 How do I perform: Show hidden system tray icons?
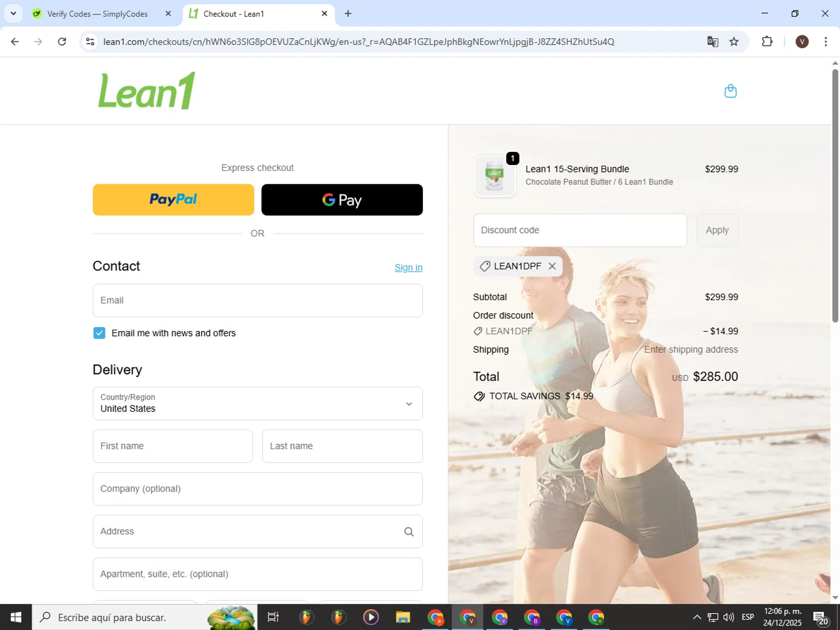(x=697, y=617)
